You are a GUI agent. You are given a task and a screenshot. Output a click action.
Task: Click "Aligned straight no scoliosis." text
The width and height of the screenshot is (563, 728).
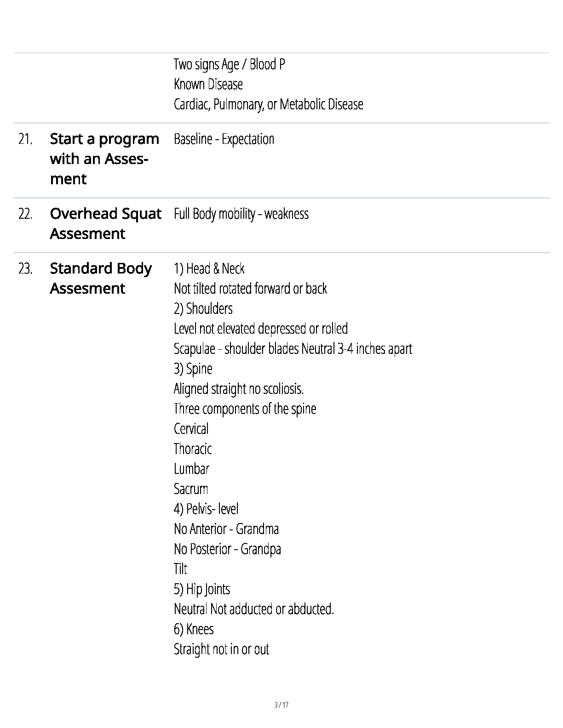(x=238, y=389)
